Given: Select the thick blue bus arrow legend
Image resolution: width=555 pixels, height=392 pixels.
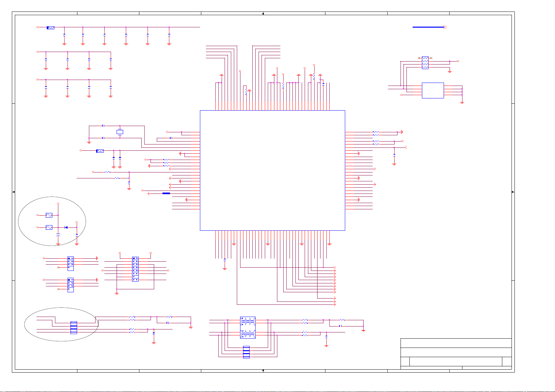Looking at the screenshot, I should (x=430, y=27).
